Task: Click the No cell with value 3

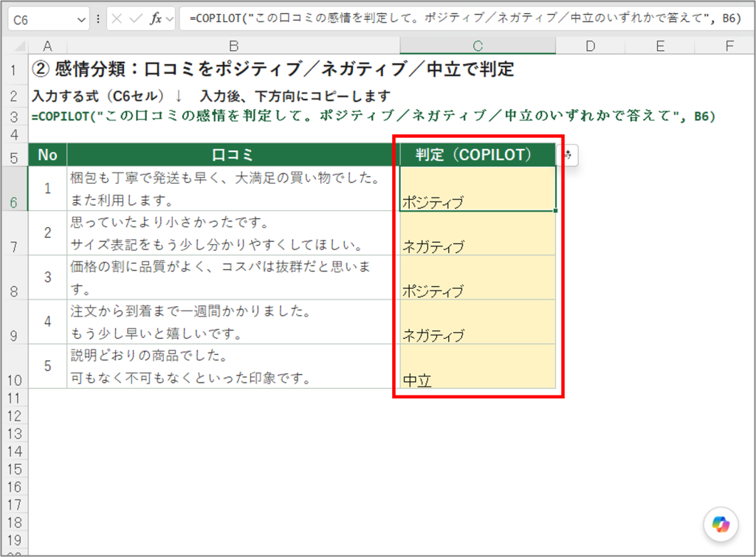Action: pos(47,277)
